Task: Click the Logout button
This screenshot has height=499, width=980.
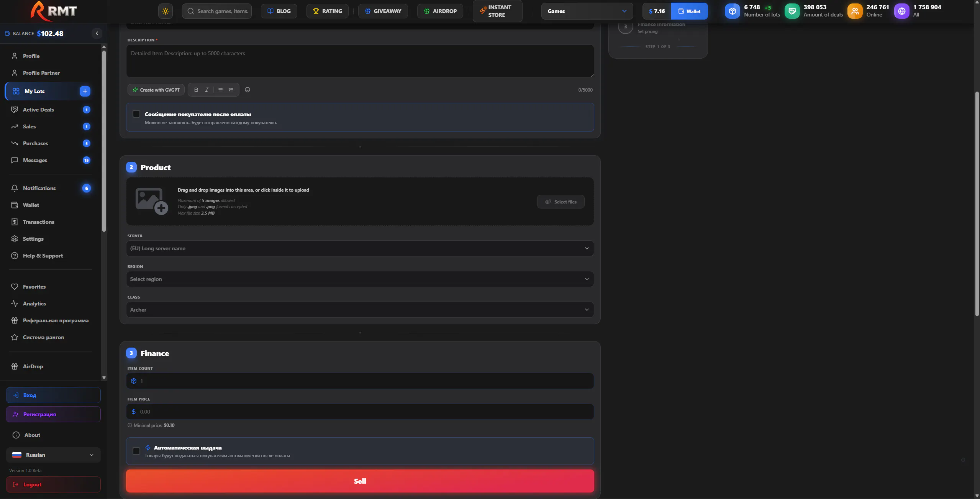Action: (53, 484)
